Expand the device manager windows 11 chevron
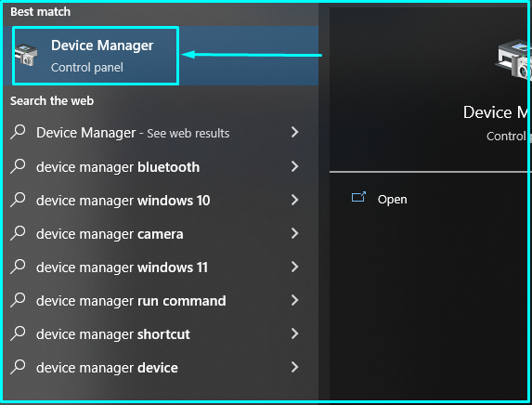This screenshot has height=405, width=532. [294, 267]
